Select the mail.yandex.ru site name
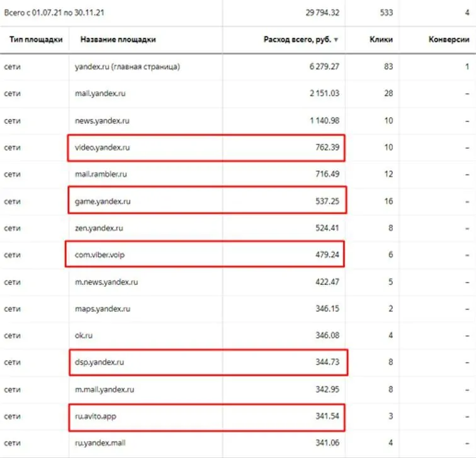The image size is (476, 458). tap(100, 93)
